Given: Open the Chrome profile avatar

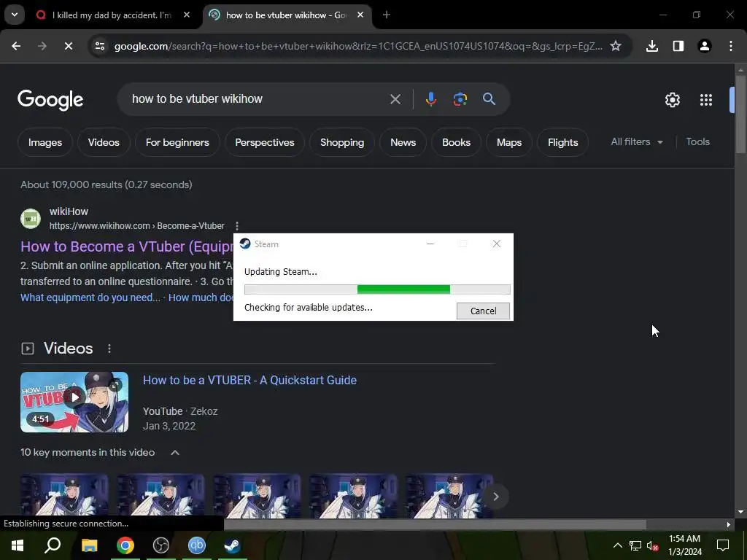Looking at the screenshot, I should point(705,46).
